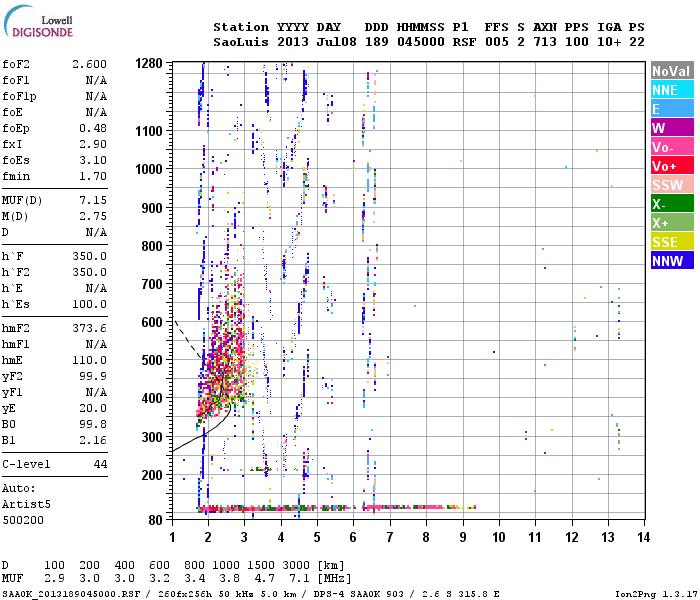Click the B0 value 99.8

[x=93, y=425]
